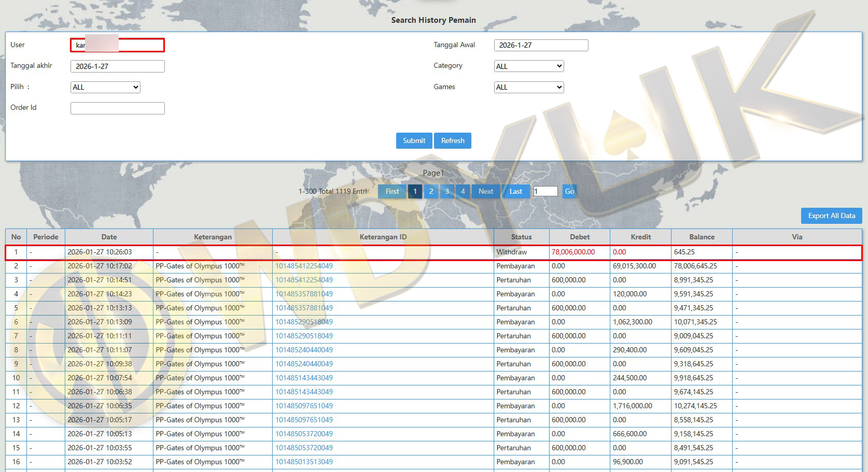Jump to the Last page

point(515,191)
